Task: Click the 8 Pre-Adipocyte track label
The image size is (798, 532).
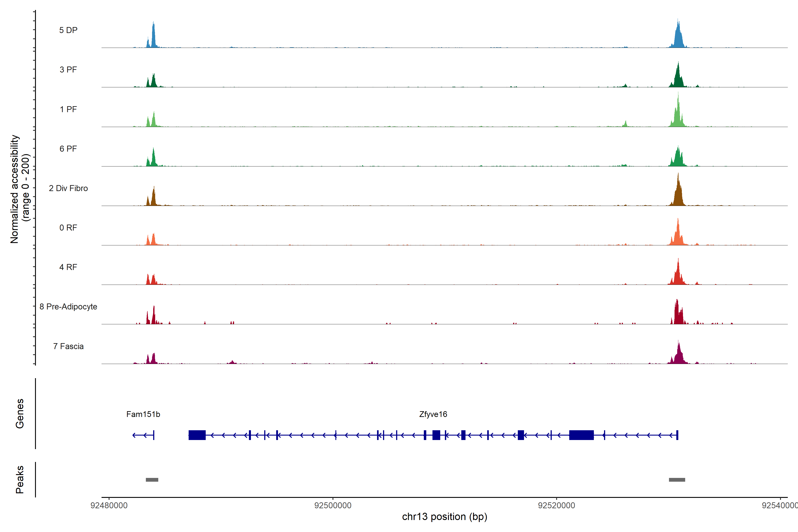Action: click(x=68, y=307)
